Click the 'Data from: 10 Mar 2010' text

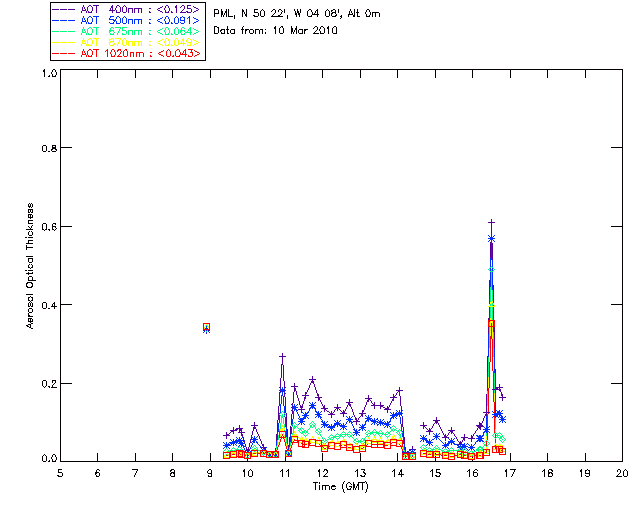[276, 31]
